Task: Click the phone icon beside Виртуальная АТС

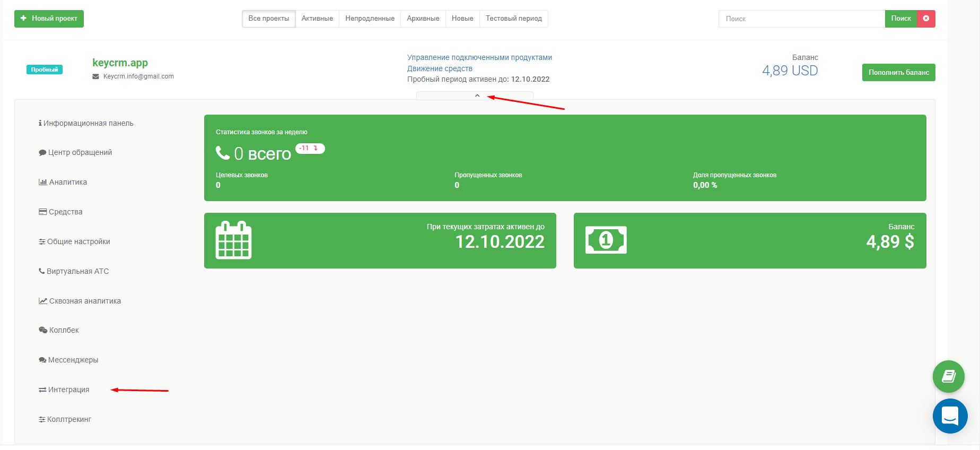Action: click(x=41, y=271)
